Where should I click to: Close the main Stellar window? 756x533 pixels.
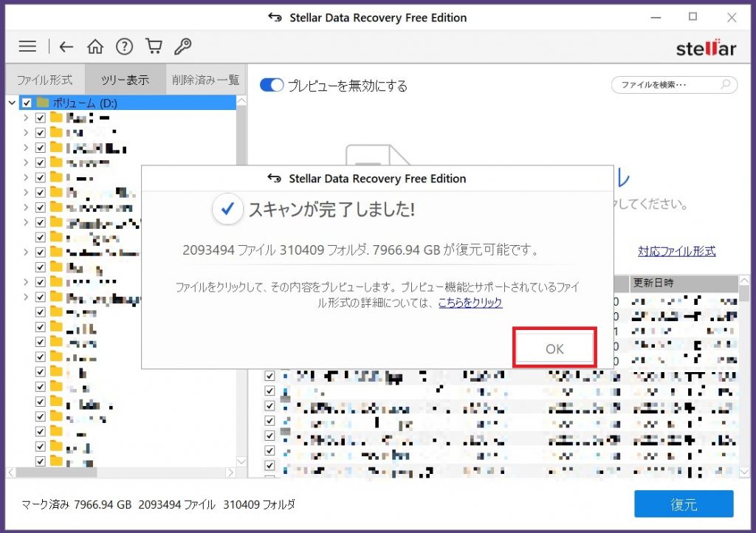click(732, 18)
